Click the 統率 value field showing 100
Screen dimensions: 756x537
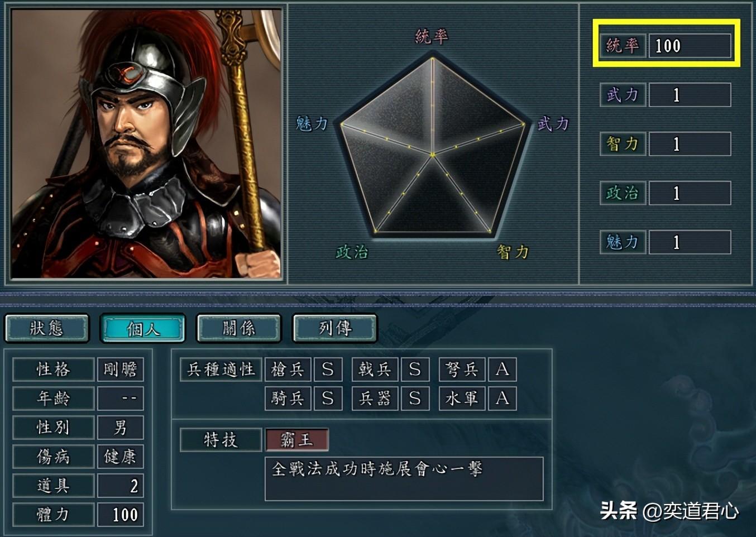(x=690, y=46)
